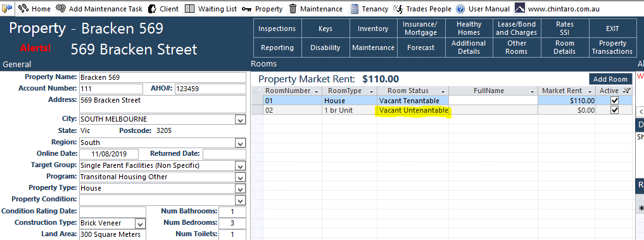Click the Property key icon
The image size is (644, 240).
pos(246,9)
